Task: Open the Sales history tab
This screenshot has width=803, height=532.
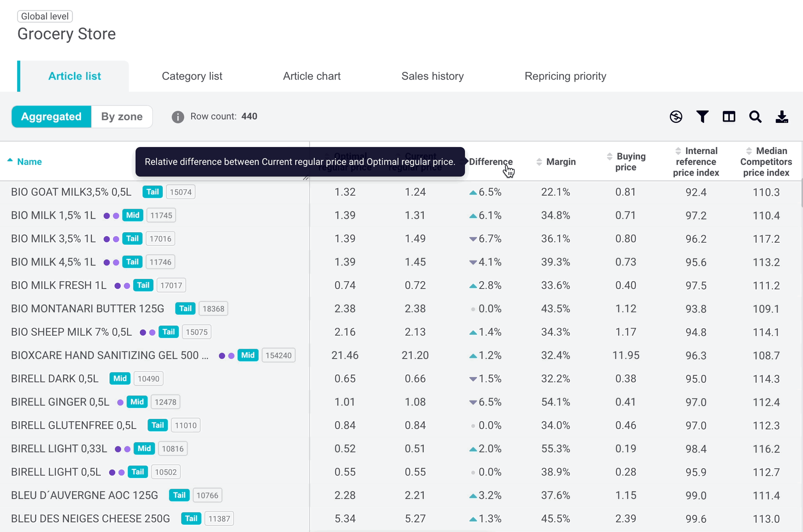Action: (432, 76)
